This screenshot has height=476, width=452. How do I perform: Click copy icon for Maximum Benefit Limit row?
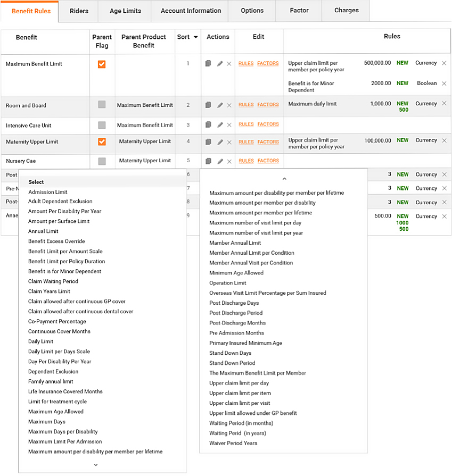point(208,64)
